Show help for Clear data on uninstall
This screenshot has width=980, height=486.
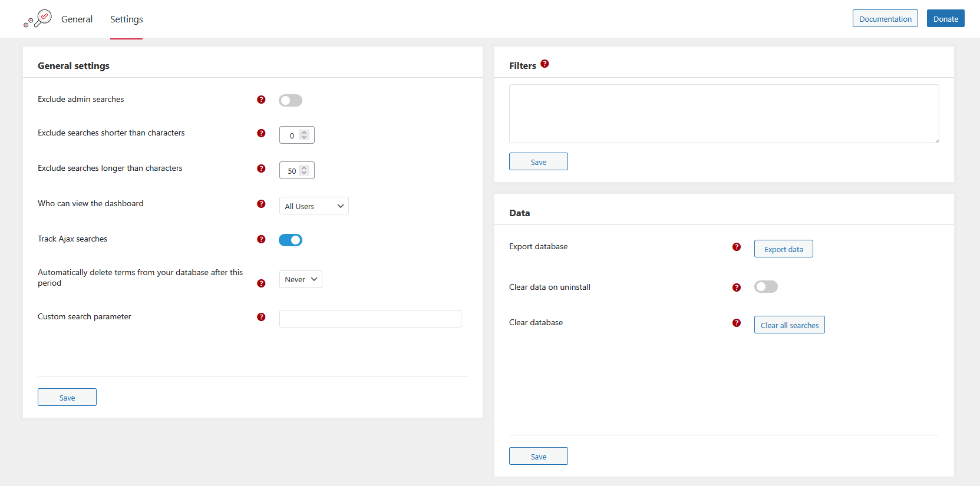[x=737, y=287]
